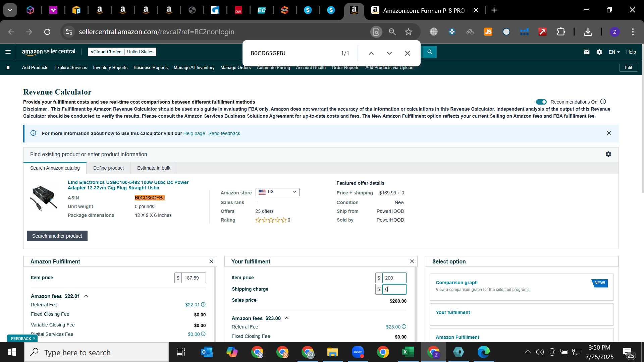Open Chrome zoom magnifier icon in address bar
This screenshot has width=644, height=362.
click(392, 32)
